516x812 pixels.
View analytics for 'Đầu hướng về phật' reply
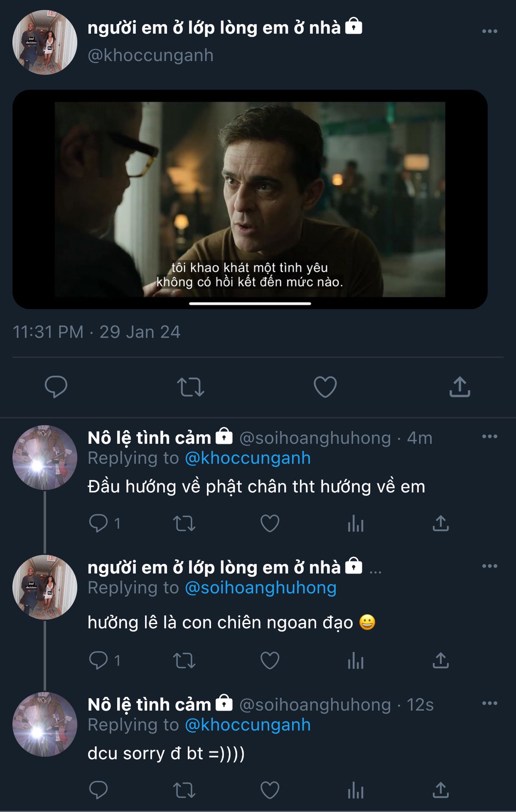(x=356, y=524)
